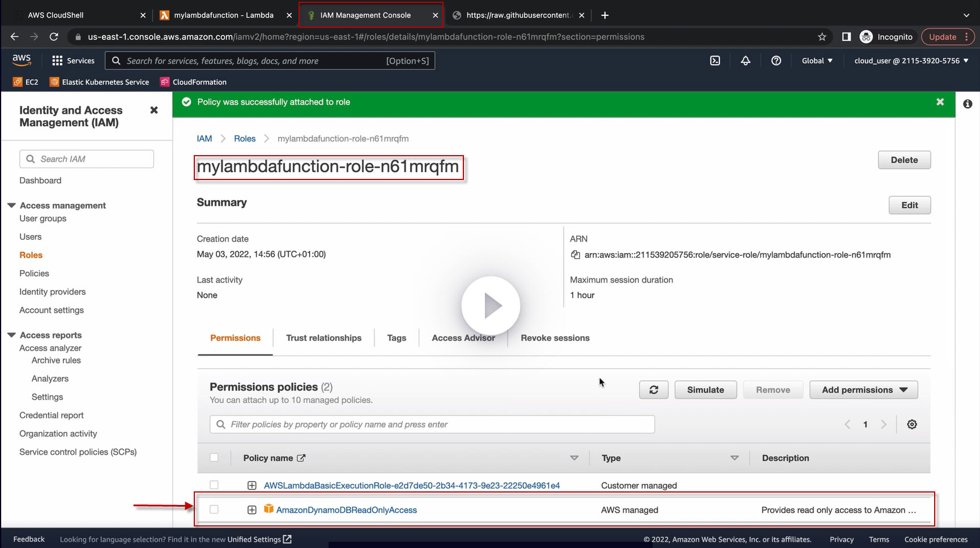Viewport: 980px width, 548px height.
Task: Dismiss the success notification banner
Action: tap(940, 102)
